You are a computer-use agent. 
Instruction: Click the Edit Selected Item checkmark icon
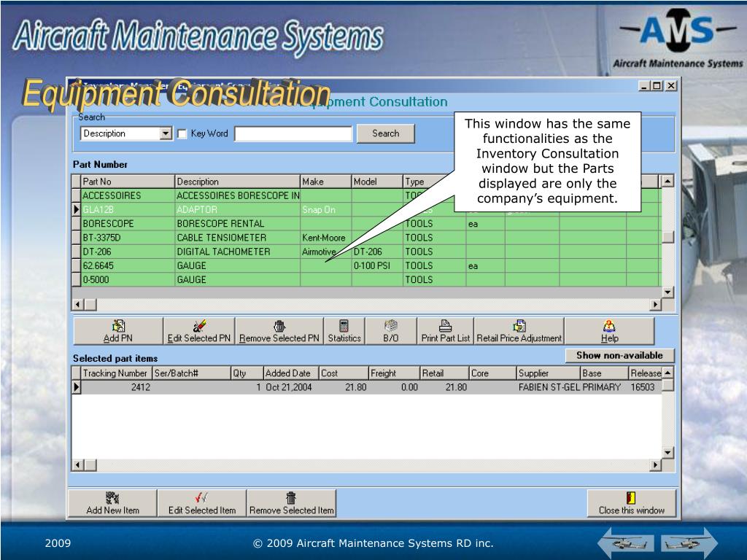[x=201, y=498]
